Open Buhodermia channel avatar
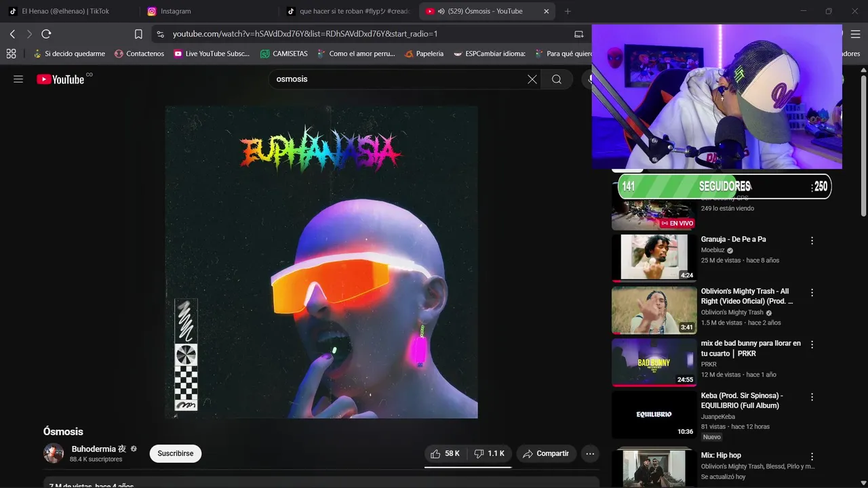This screenshot has height=488, width=868. [x=54, y=453]
